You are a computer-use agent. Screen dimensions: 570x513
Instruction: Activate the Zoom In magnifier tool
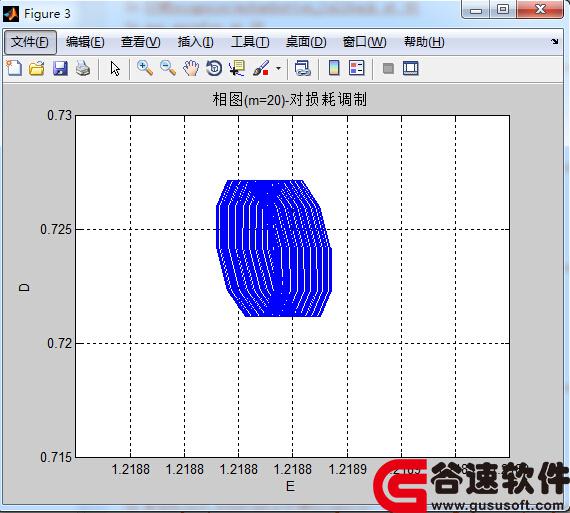click(x=145, y=68)
